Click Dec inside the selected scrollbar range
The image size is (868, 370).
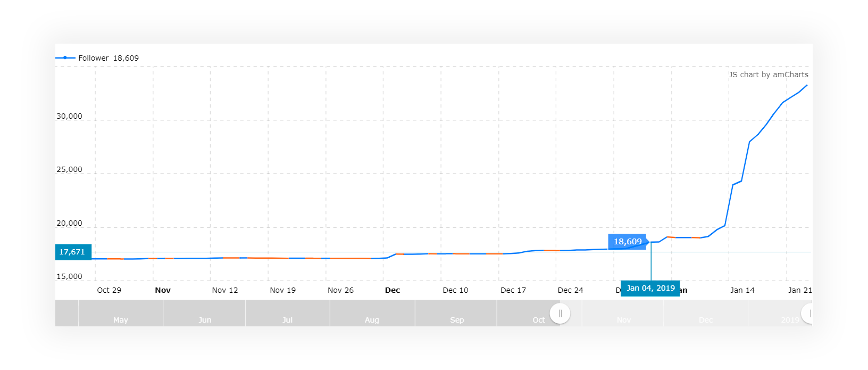pos(706,320)
